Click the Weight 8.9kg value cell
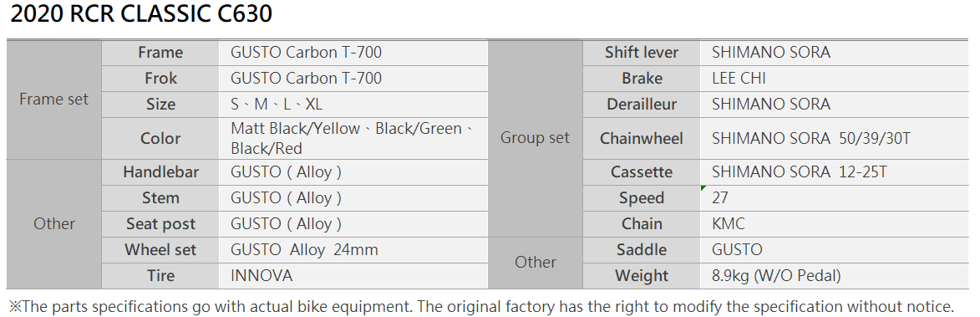980x317 pixels. click(x=834, y=276)
